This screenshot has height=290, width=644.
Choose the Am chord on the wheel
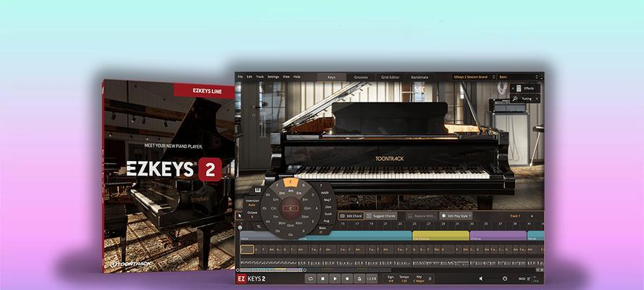click(290, 191)
